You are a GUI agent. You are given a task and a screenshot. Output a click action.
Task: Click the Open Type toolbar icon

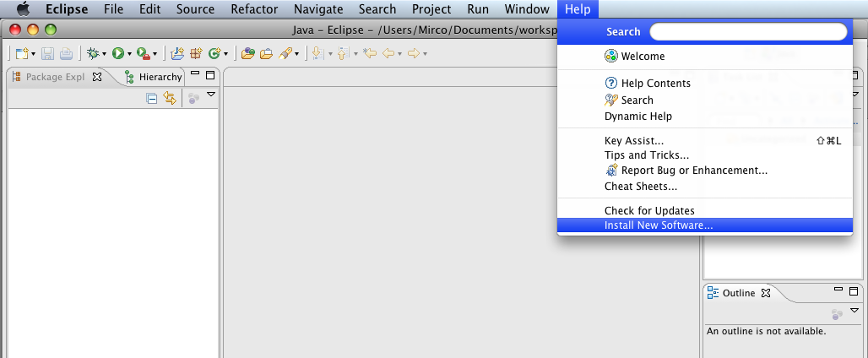click(248, 54)
